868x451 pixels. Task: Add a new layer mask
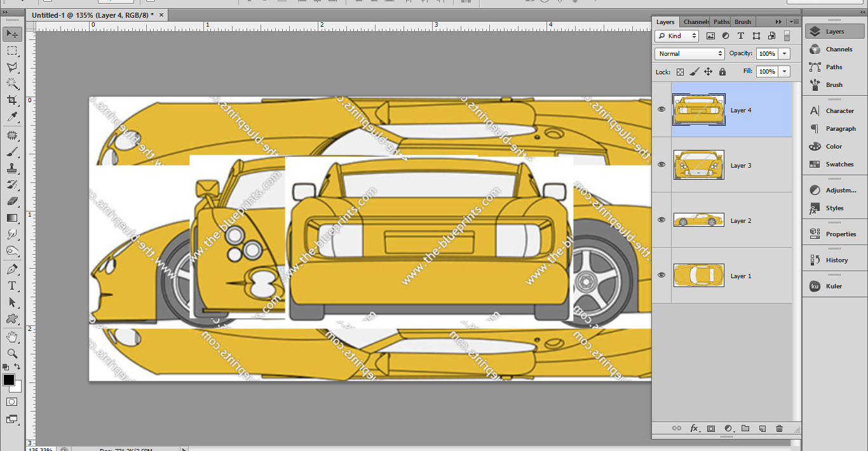pos(712,428)
